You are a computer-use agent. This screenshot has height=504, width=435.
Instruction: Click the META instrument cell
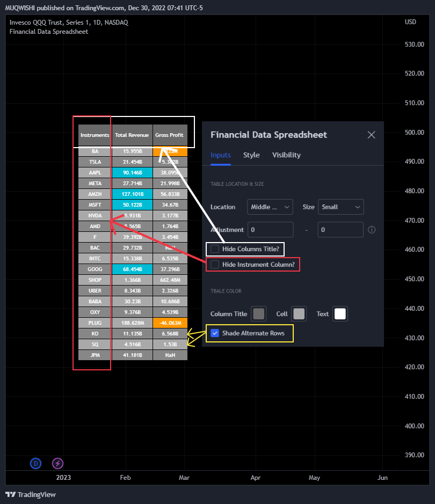tap(95, 183)
